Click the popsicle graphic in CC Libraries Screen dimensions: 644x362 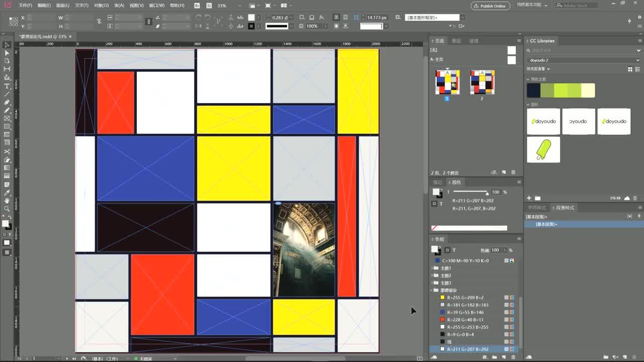(x=543, y=149)
